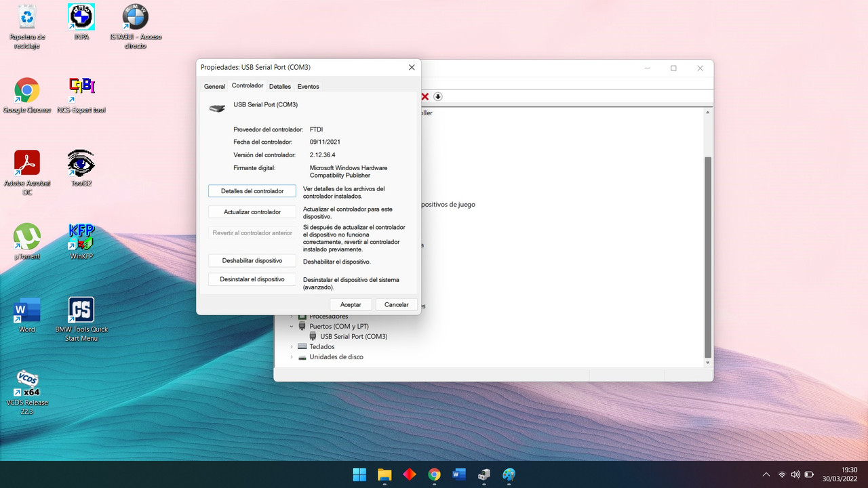The height and width of the screenshot is (488, 868).
Task: Open the INPA desktop shortcut
Action: coord(81,22)
